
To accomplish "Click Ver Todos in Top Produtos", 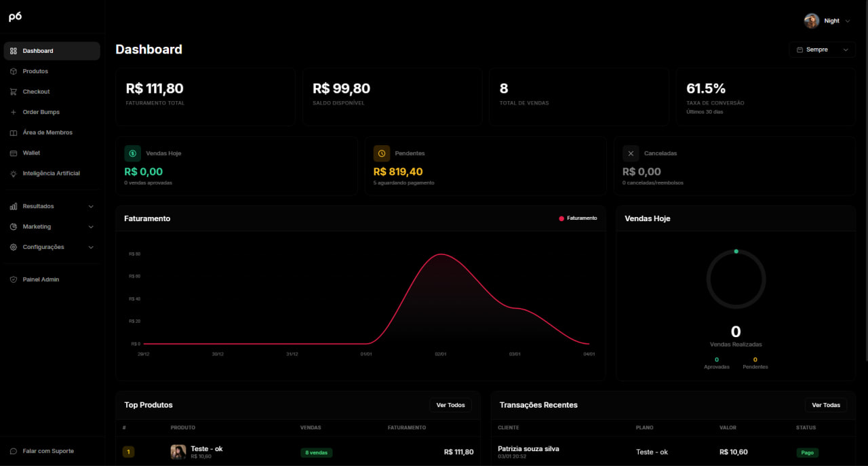I will pyautogui.click(x=450, y=405).
